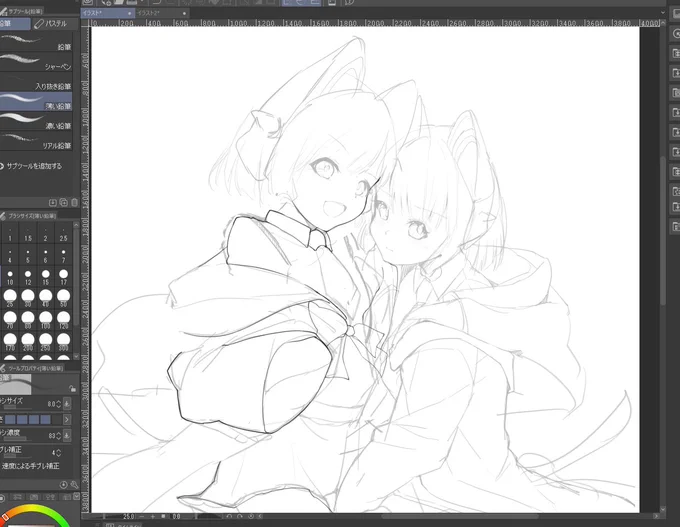Screen dimensions: 680x527
Task: Click サブツールを追加する to add sub tool
Action: 30,166
